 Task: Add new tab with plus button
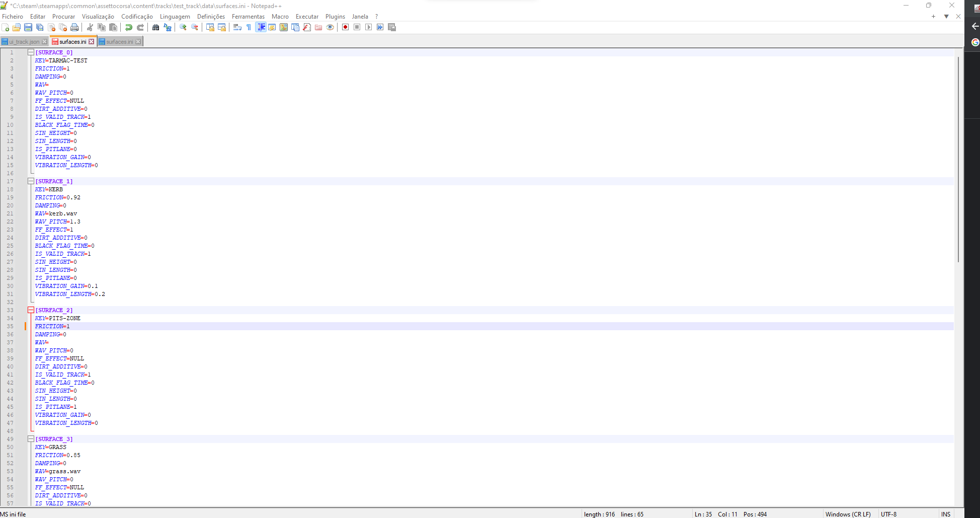(933, 17)
